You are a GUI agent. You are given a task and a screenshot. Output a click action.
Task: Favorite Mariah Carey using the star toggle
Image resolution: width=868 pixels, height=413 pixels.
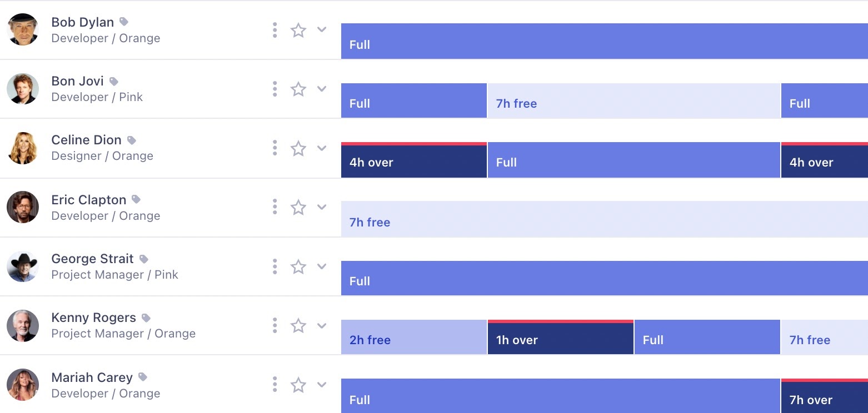[298, 384]
